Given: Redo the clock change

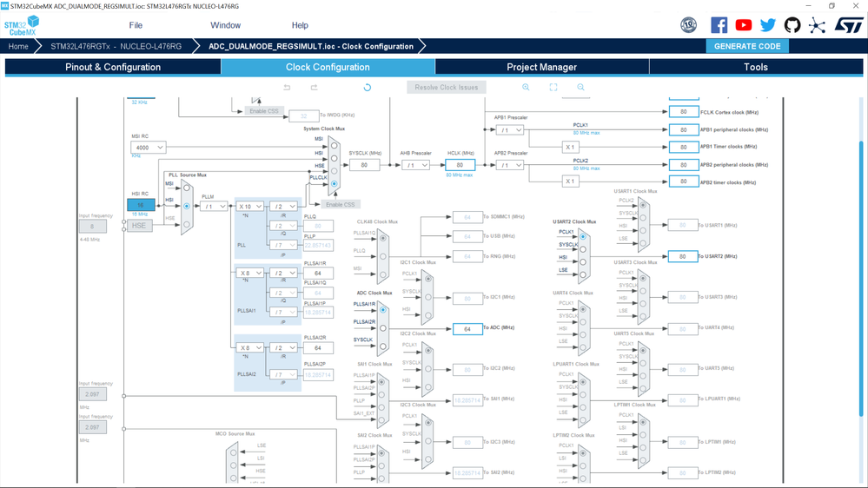Looking at the screenshot, I should 314,88.
